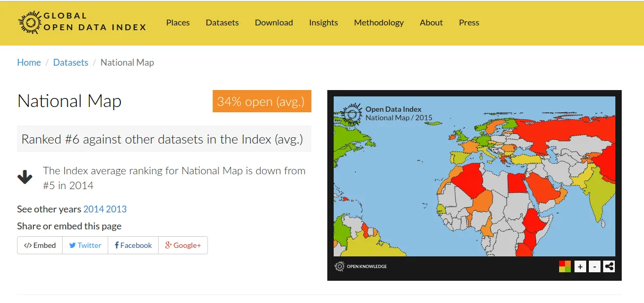Click the National Map / 2015 map caption
This screenshot has height=303, width=644.
(x=399, y=118)
